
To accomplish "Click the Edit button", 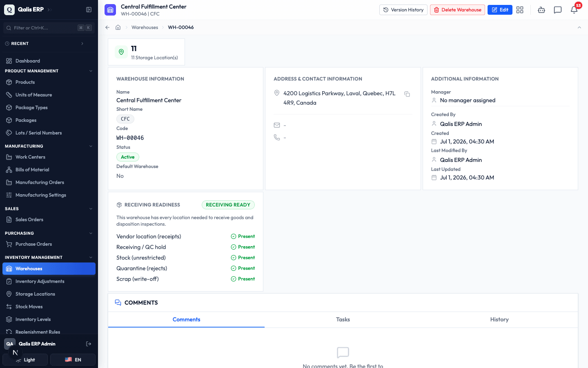I will tap(500, 10).
